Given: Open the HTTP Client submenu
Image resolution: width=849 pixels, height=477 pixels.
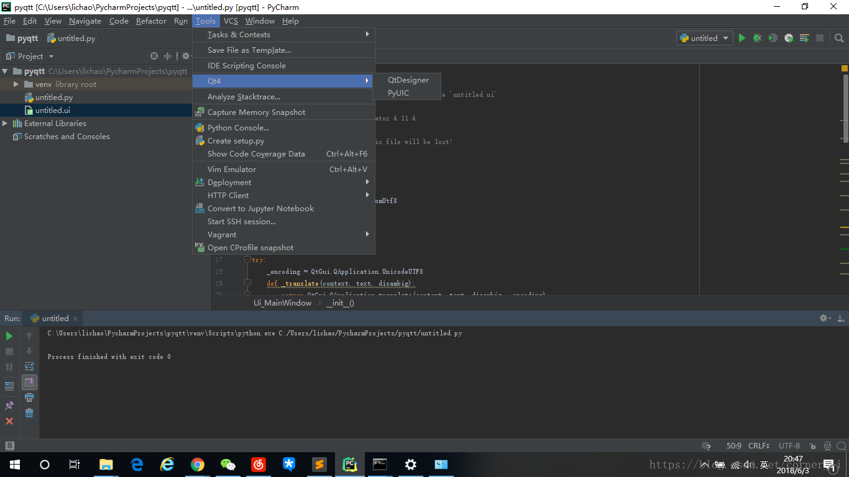Looking at the screenshot, I should click(284, 195).
